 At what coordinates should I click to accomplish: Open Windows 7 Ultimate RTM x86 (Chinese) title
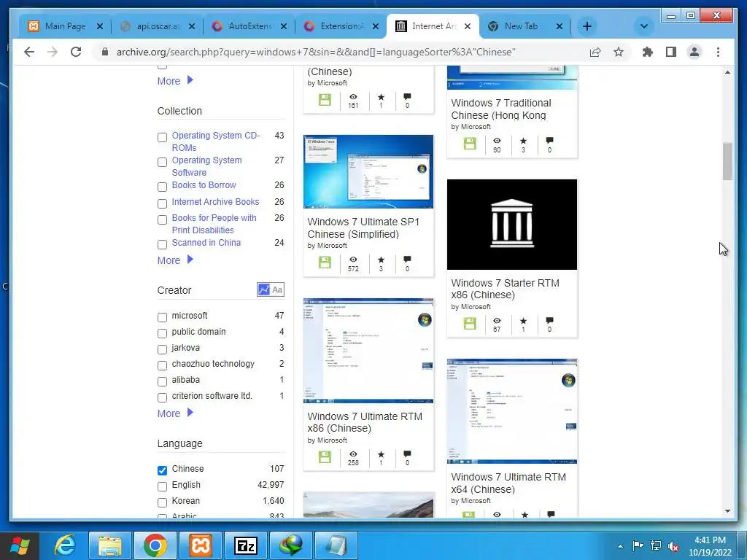point(365,422)
